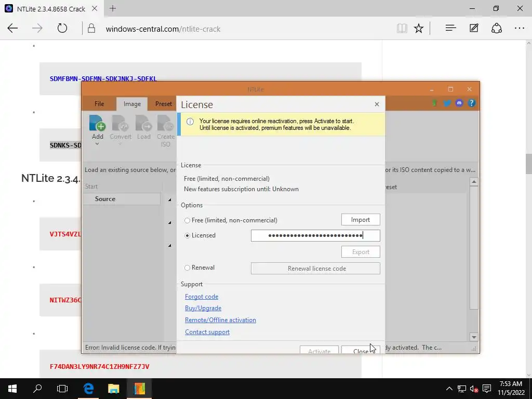Click the Load icon in NTLite toolbar
This screenshot has height=399, width=532.
click(143, 123)
